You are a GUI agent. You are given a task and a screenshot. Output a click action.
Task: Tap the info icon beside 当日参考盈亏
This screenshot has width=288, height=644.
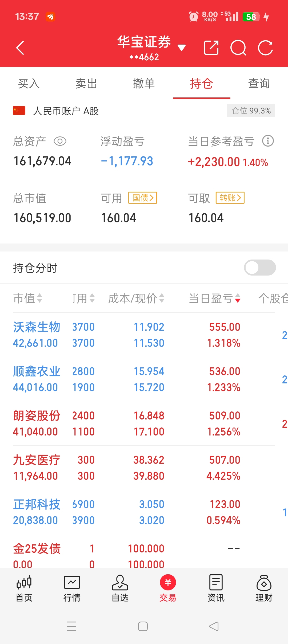(268, 141)
